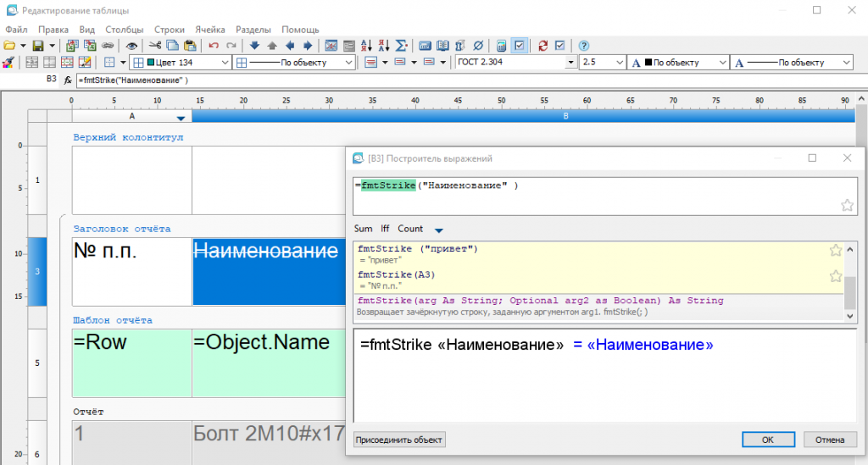Viewport: 868px width, 465px height.
Task: Open the Разделы menu
Action: [253, 30]
